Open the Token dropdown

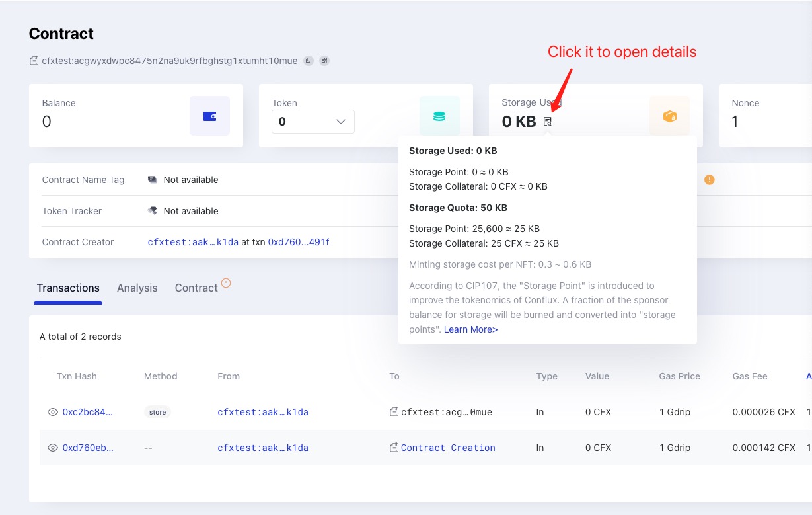pyautogui.click(x=313, y=122)
